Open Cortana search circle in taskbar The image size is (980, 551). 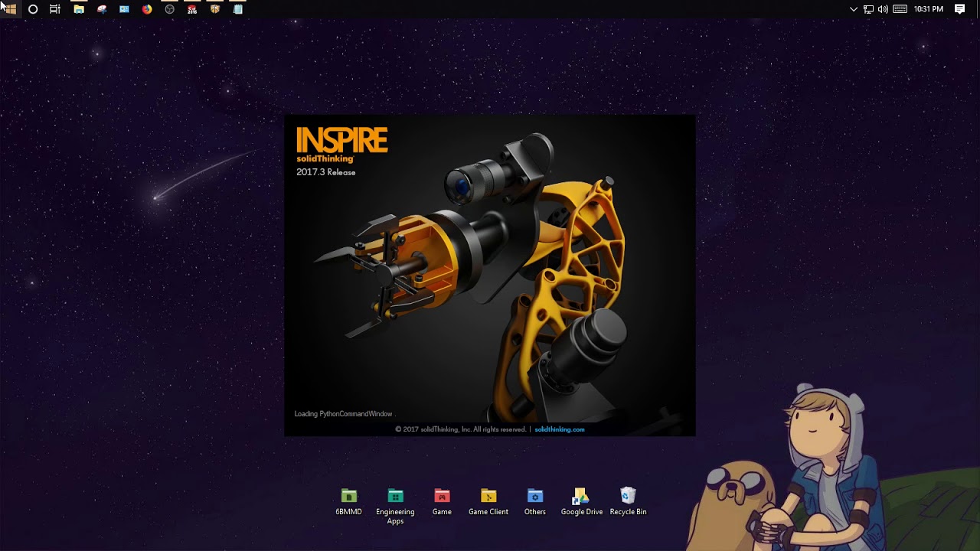(33, 9)
